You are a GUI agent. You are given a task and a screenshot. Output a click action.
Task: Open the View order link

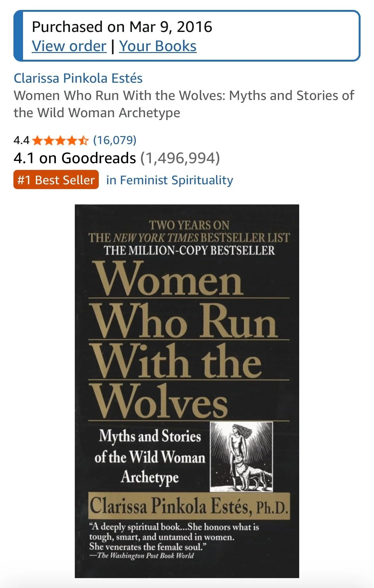69,46
